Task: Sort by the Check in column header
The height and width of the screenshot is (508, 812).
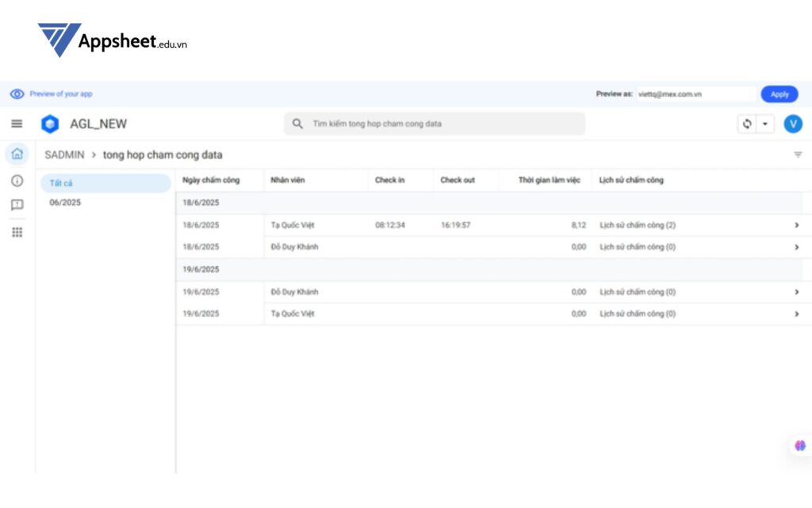Action: tap(390, 180)
